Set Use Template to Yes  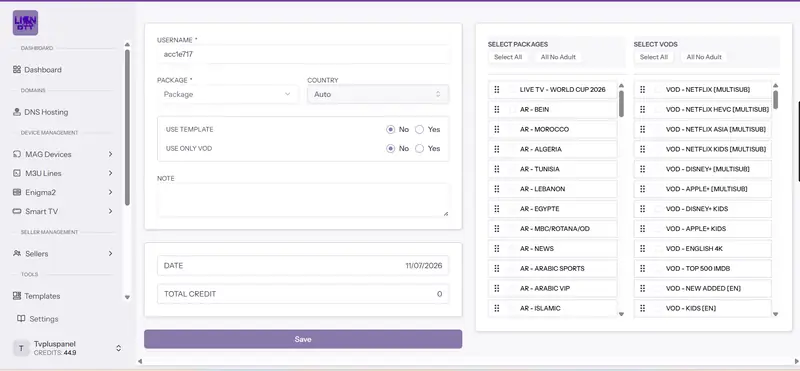pos(419,130)
